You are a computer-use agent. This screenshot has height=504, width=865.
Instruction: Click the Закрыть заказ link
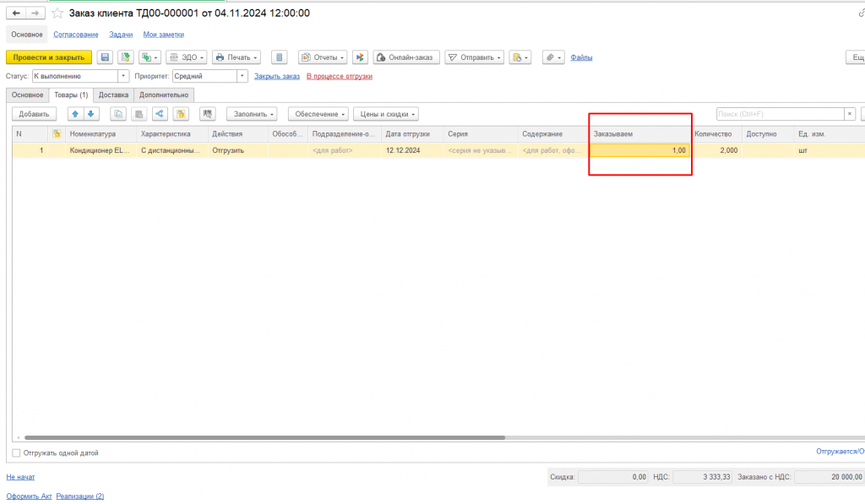pyautogui.click(x=277, y=76)
